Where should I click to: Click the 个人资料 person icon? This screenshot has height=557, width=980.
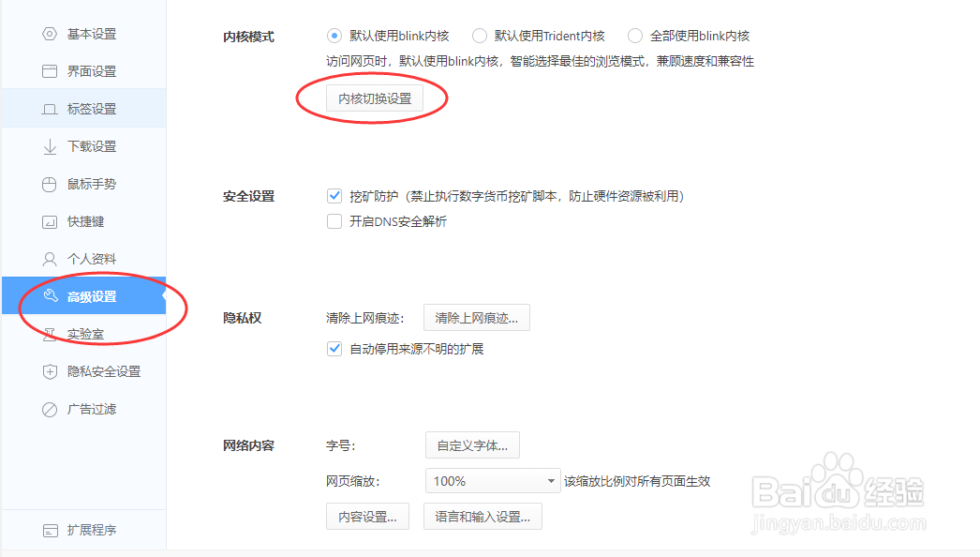pyautogui.click(x=50, y=259)
